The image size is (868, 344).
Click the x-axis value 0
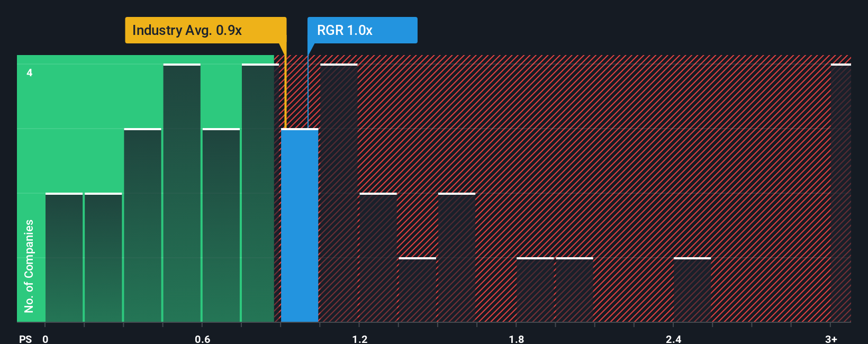point(46,339)
